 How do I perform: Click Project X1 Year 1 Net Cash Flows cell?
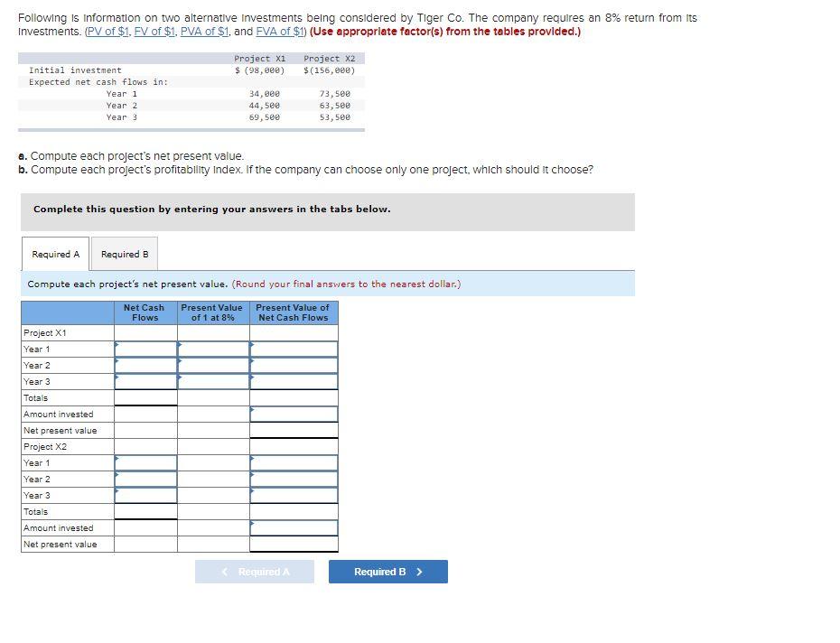(x=145, y=349)
